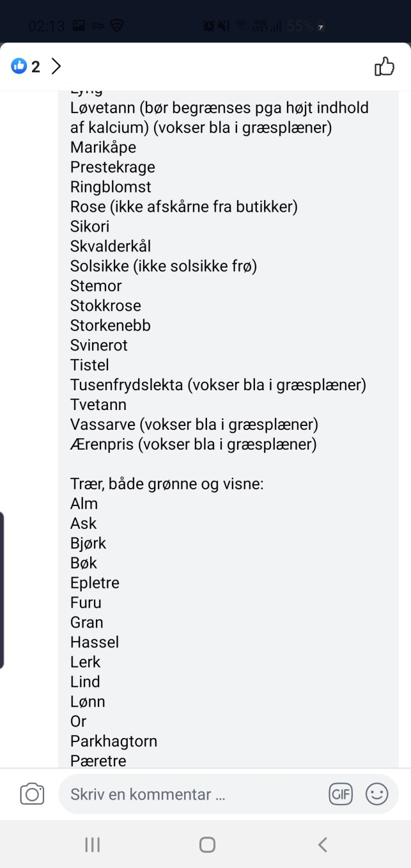Tap the blue thumbs-up reaction icon
411x868 pixels.
pyautogui.click(x=18, y=66)
